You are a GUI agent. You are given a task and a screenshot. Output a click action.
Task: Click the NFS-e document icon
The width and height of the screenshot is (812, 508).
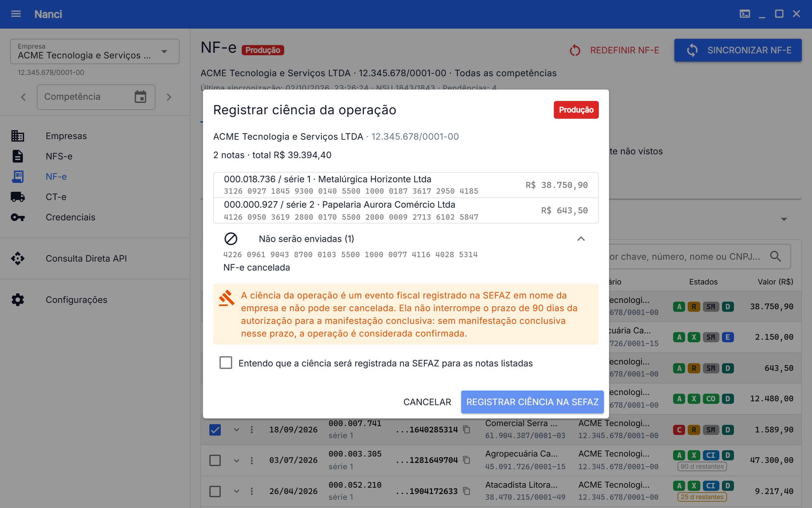click(17, 156)
